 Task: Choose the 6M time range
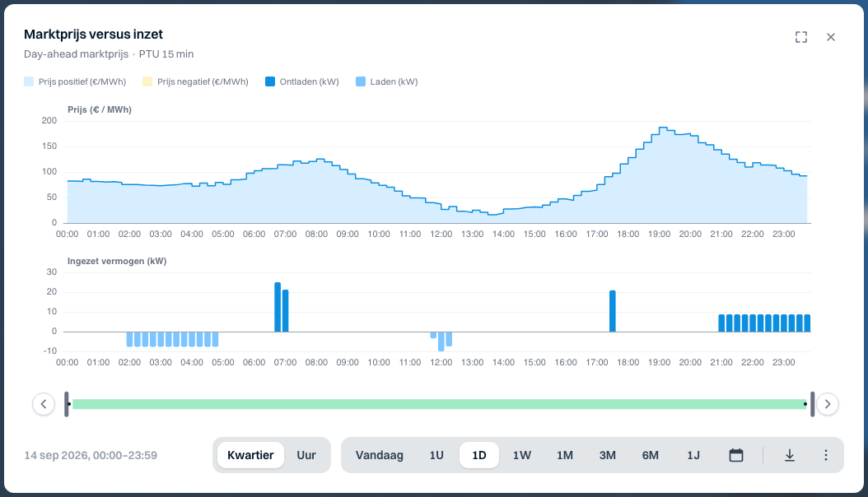click(x=651, y=455)
